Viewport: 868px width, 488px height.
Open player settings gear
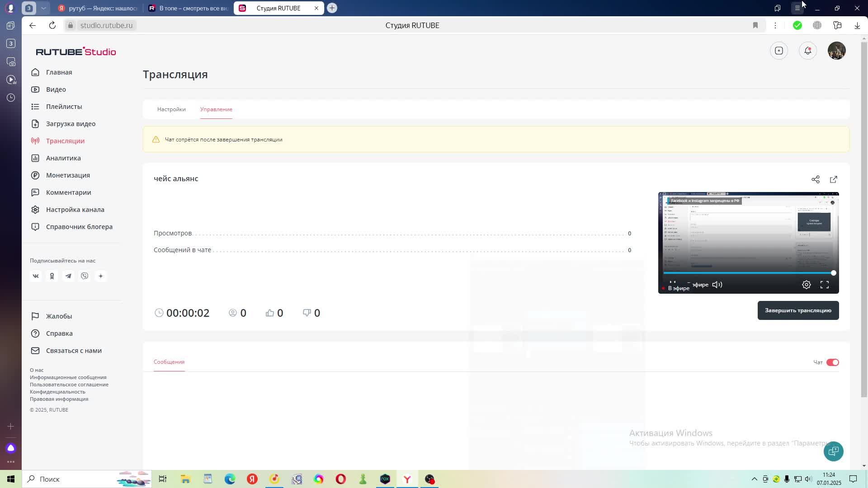[806, 285]
